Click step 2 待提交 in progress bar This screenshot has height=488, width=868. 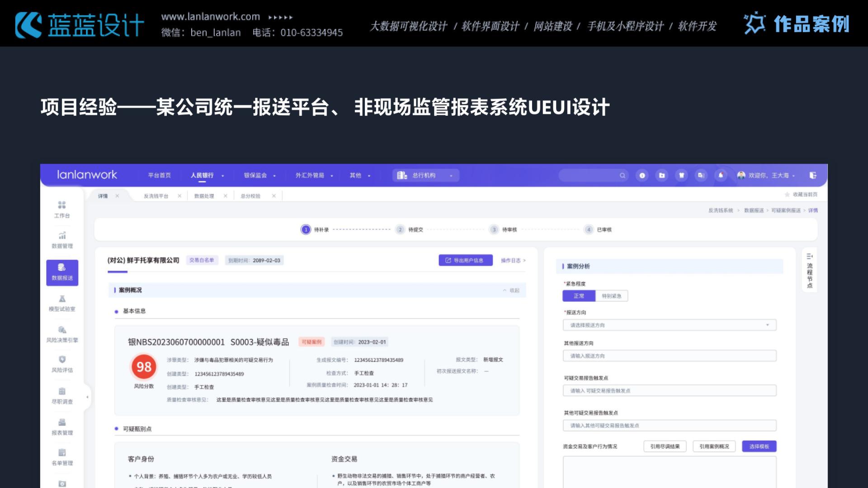(x=410, y=230)
